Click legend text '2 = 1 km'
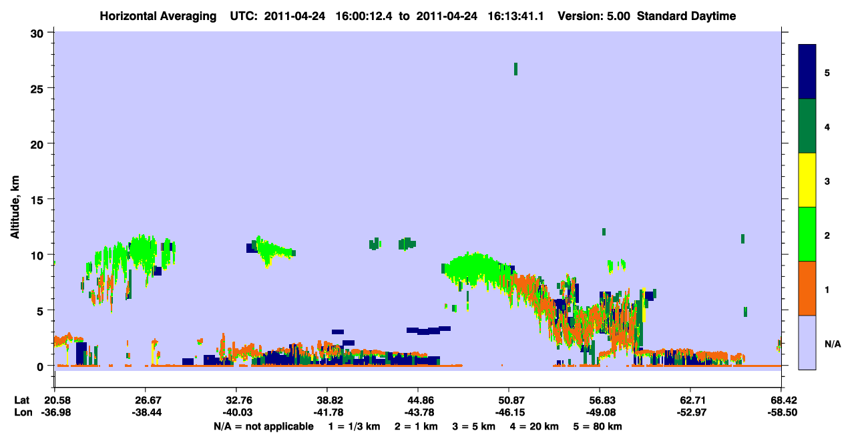Screen dimensions: 868x445 coord(417,426)
